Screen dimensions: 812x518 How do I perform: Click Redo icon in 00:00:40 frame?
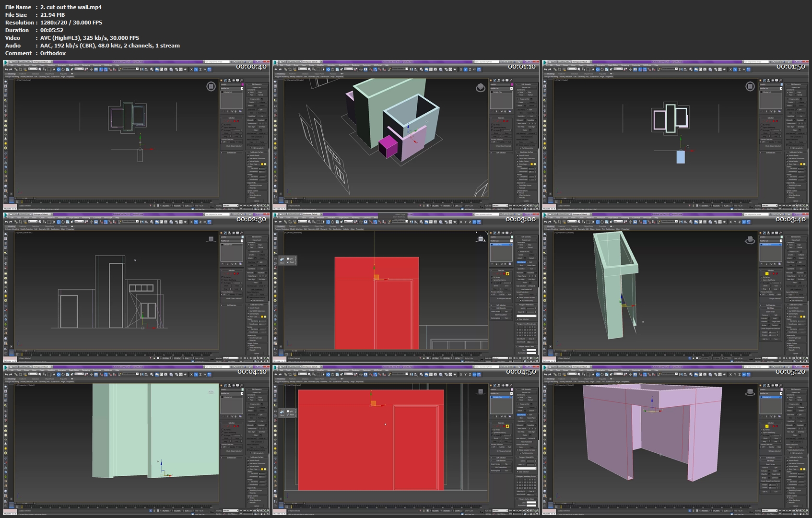(x=11, y=69)
